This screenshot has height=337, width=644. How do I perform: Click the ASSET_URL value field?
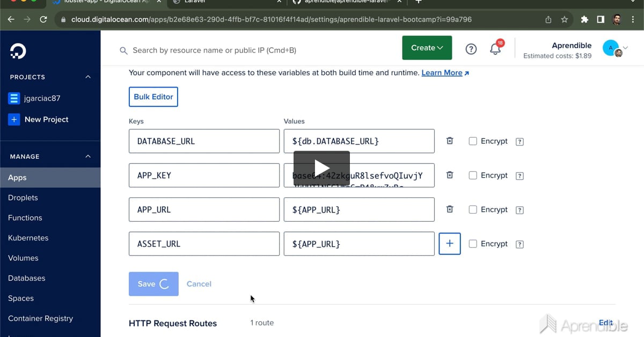(359, 244)
